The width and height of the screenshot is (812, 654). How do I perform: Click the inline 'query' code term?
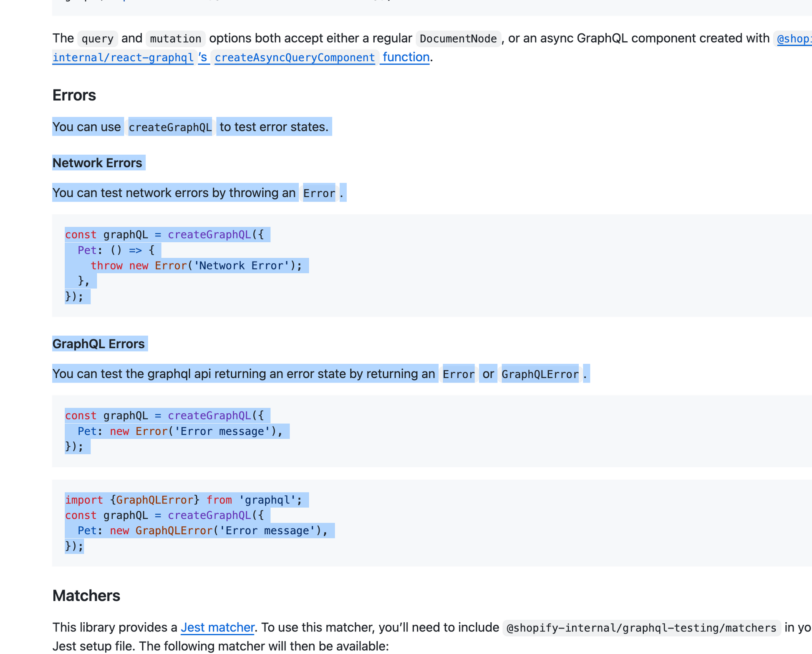(x=98, y=39)
